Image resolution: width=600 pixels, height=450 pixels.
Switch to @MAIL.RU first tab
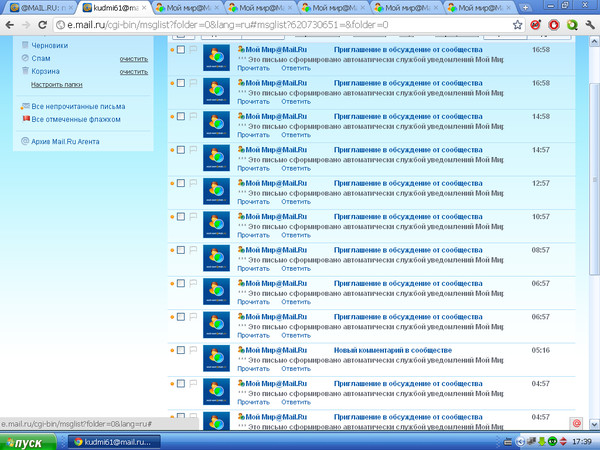point(41,8)
